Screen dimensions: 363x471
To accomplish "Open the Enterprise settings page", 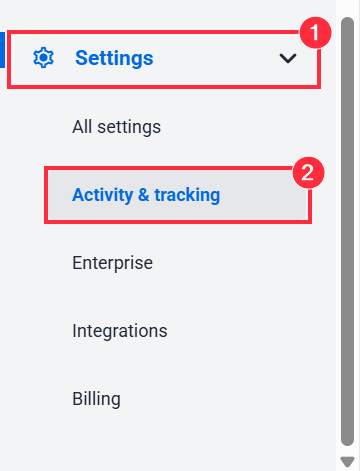I will click(x=112, y=263).
